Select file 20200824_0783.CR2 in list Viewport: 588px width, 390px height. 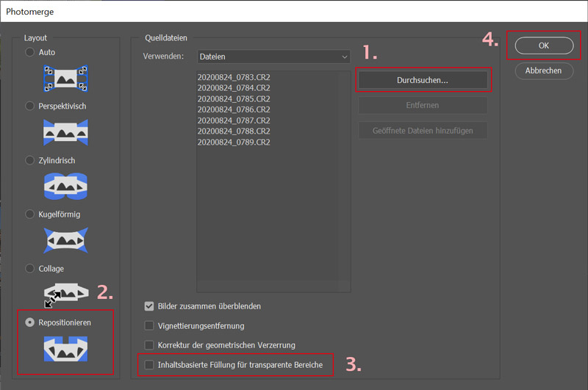point(234,77)
